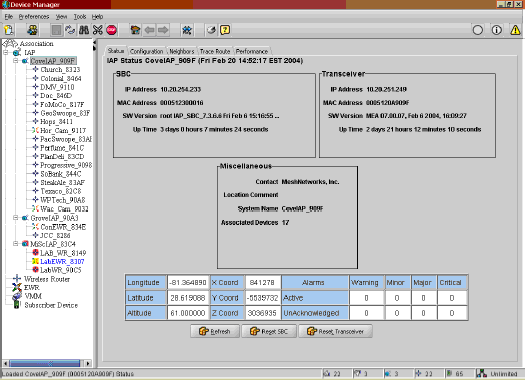Open the File menu

9,16
